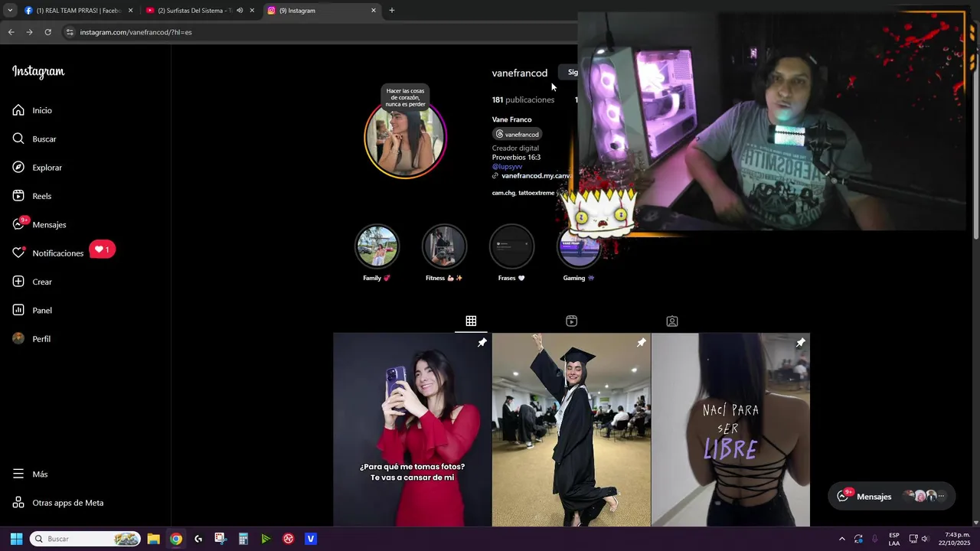Viewport: 980px width, 551px height.
Task: Open a new browser tab
Action: (392, 11)
